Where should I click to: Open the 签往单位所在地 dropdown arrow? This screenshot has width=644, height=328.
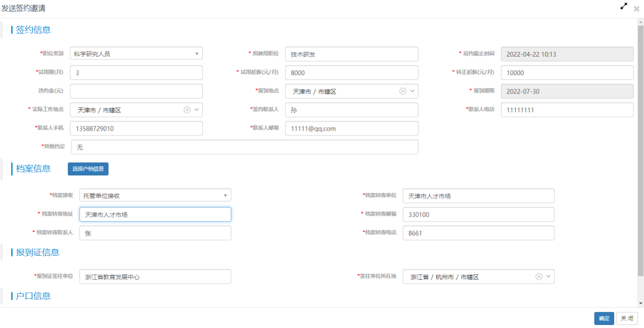pyautogui.click(x=548, y=277)
